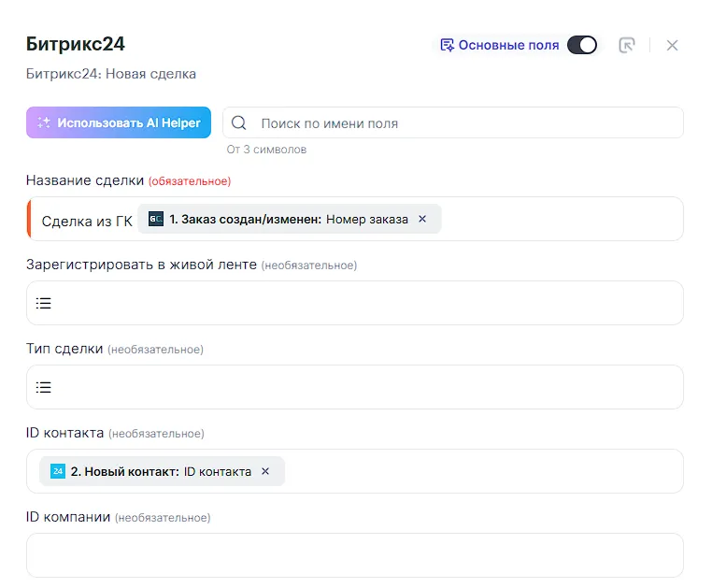
Task: Toggle the Основные поля switch
Action: pyautogui.click(x=582, y=45)
